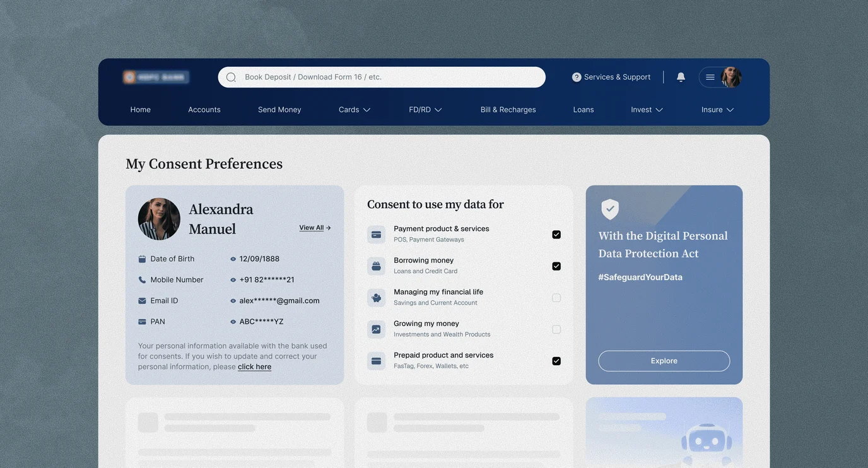
Task: Uncheck Borrowing money consent checkbox
Action: click(556, 266)
